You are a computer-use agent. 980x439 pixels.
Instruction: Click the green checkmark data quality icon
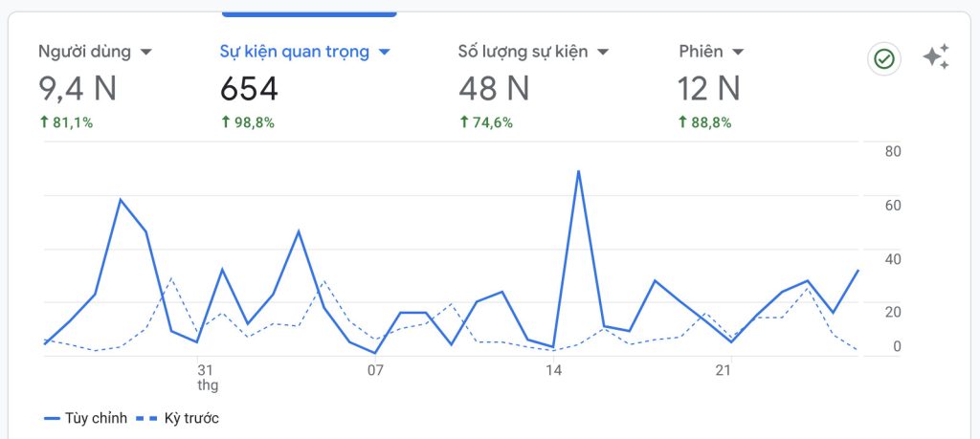coord(884,59)
